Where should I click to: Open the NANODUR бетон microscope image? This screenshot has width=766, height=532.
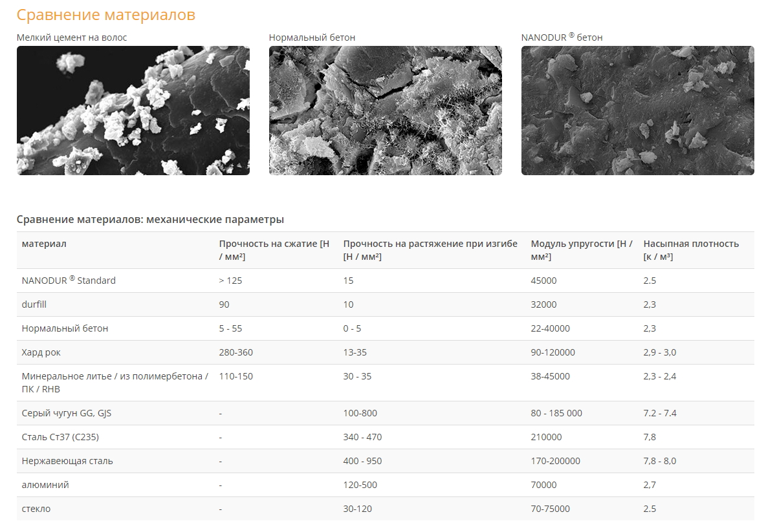pos(637,111)
